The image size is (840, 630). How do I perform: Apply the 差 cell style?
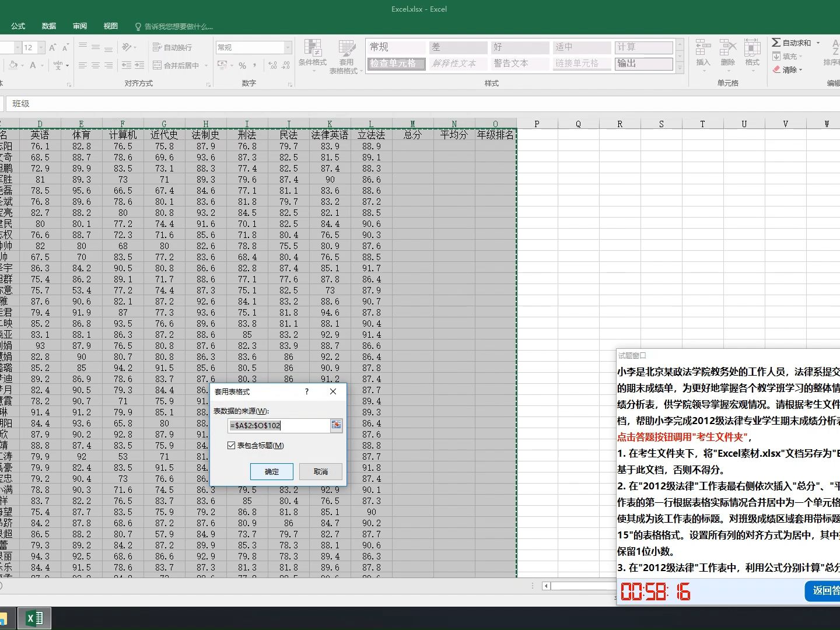pos(458,47)
